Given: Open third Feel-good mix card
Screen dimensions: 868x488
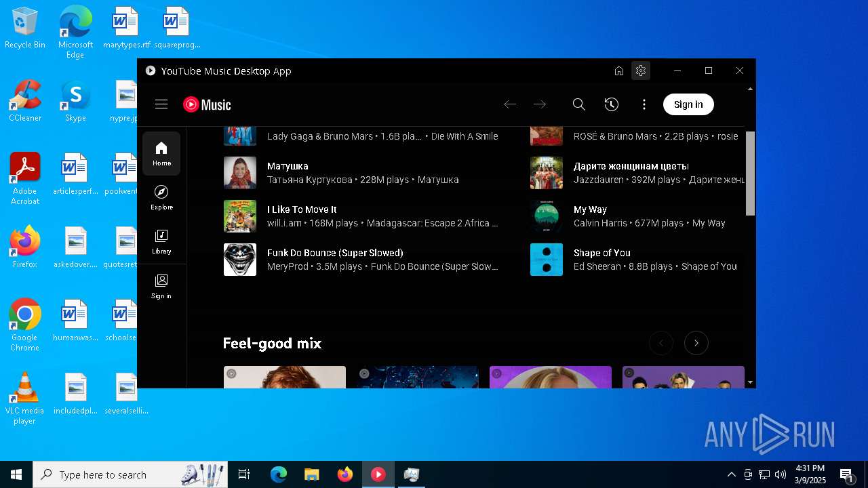Looking at the screenshot, I should coord(551,377).
